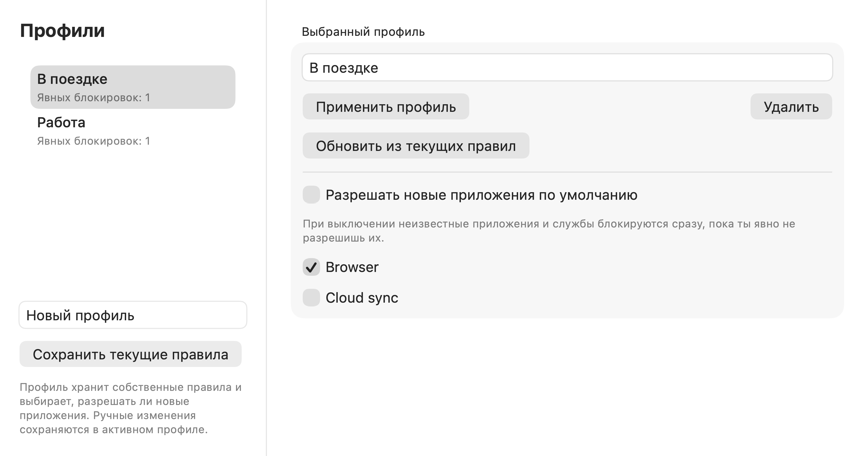Click «Явных блокировок: 1» under Работа
The width and height of the screenshot is (868, 456).
(x=93, y=141)
